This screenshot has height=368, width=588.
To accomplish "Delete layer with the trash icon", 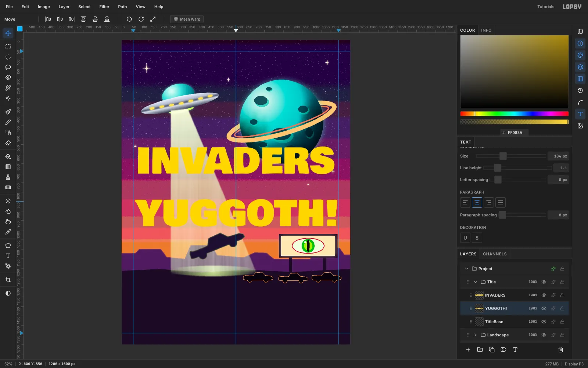I will tap(561, 350).
